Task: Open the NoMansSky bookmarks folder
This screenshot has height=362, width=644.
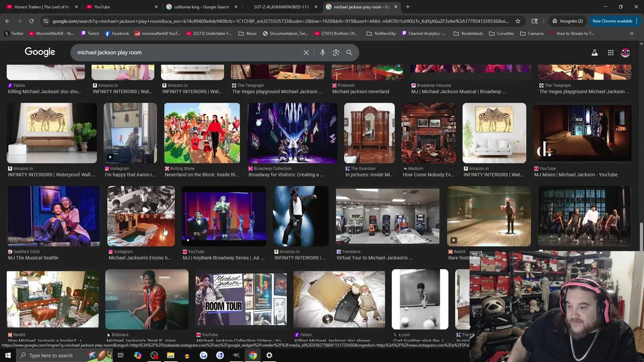Action: 381,34
